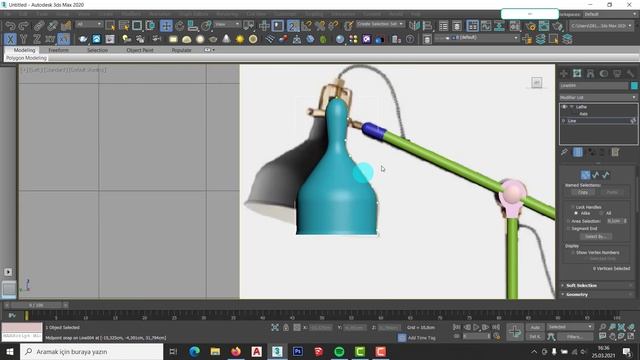Switch to the Object Paint ribbon tab
The height and width of the screenshot is (360, 640).
tap(140, 50)
